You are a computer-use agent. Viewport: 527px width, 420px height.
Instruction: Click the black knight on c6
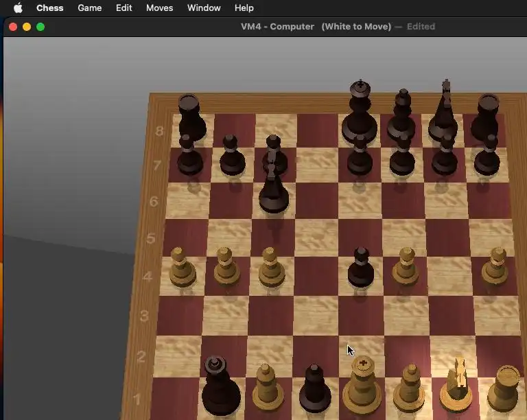click(274, 188)
